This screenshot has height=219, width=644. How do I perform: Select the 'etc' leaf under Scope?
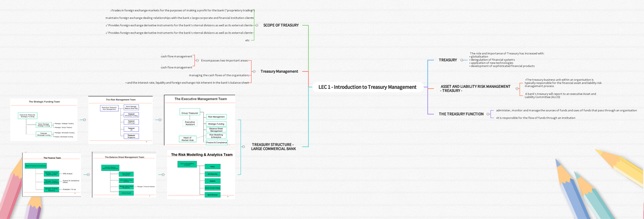[247, 40]
